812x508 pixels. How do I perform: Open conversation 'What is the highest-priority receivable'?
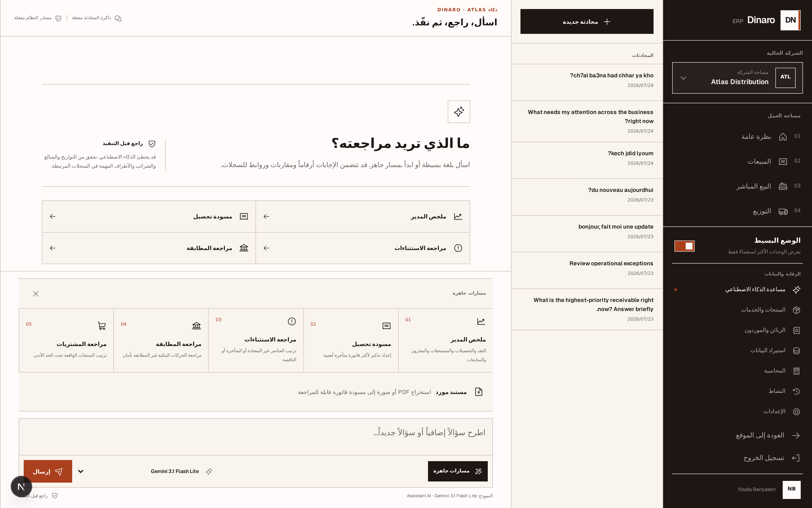[587, 309]
